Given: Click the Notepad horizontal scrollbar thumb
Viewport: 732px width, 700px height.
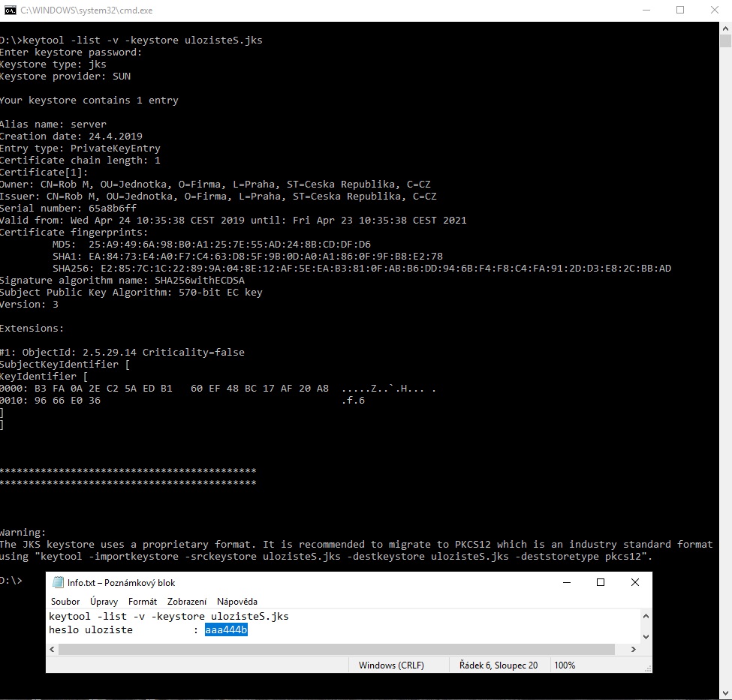Looking at the screenshot, I should click(336, 649).
